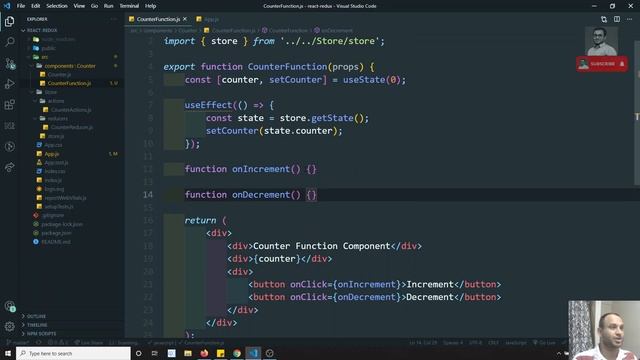Open App.js in the explorer tree
Image resolution: width=640 pixels, height=360 pixels.
click(x=52, y=154)
